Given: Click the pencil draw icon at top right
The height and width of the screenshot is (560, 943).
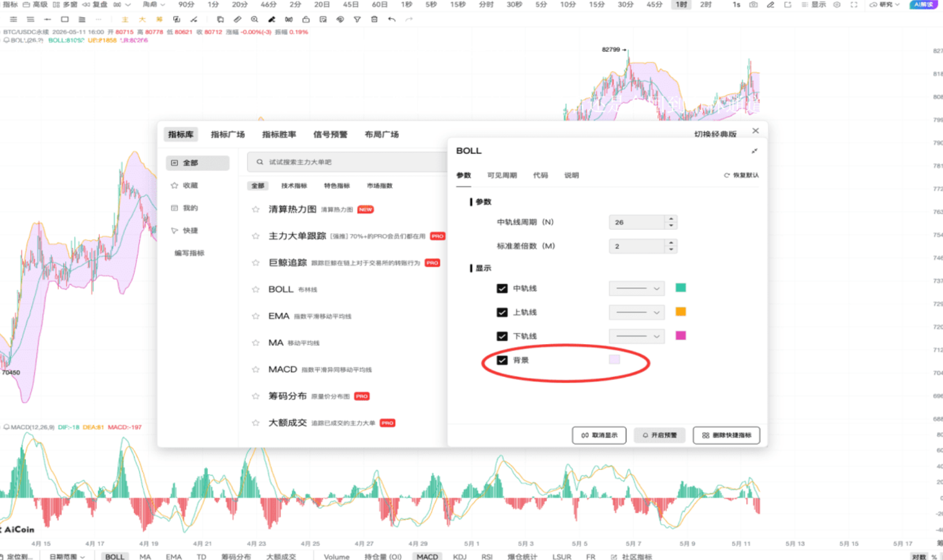Looking at the screenshot, I should tap(770, 5).
